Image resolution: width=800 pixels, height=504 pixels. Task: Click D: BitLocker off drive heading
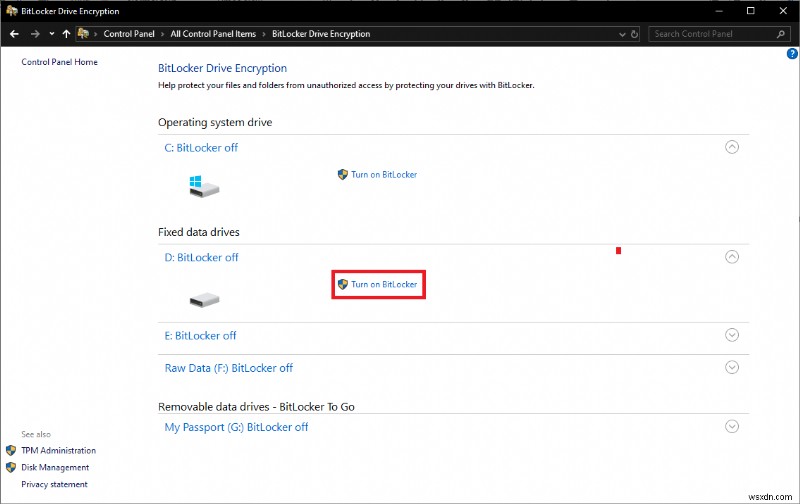click(201, 258)
